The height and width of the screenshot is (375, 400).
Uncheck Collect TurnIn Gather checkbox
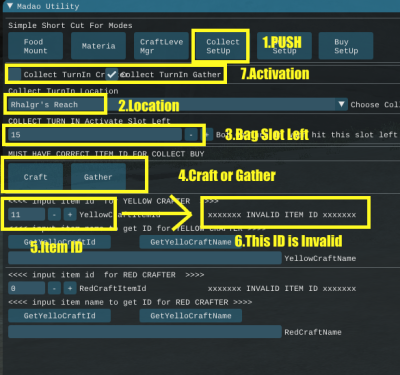(x=111, y=74)
